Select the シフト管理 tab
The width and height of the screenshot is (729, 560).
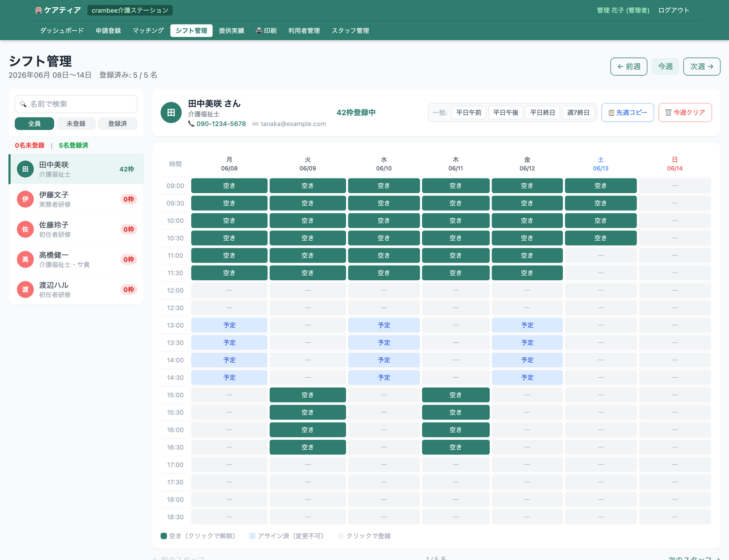[x=191, y=31]
